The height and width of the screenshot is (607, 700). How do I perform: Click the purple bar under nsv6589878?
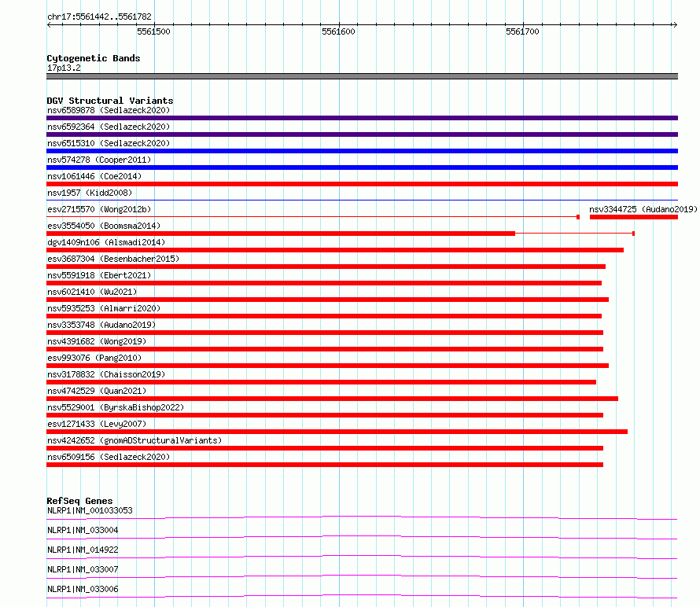click(x=362, y=118)
